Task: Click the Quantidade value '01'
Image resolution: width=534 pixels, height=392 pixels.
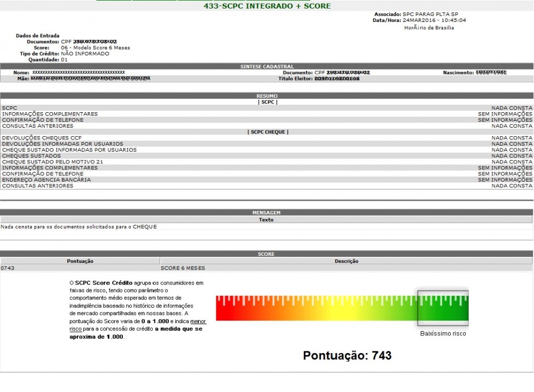Action: [x=65, y=60]
